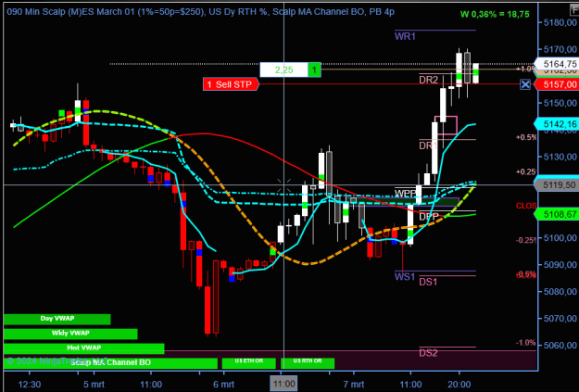The image size is (579, 392).
Task: Cancel the Sell STP order with X icon
Action: pos(525,84)
